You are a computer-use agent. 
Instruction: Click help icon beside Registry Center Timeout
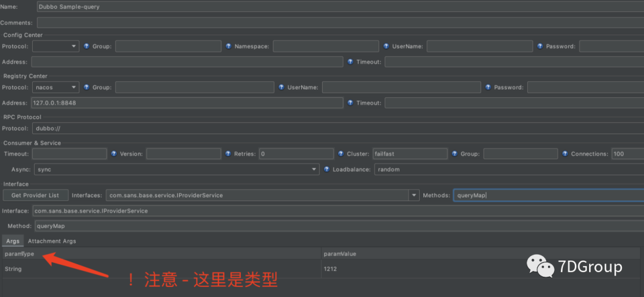(x=351, y=103)
